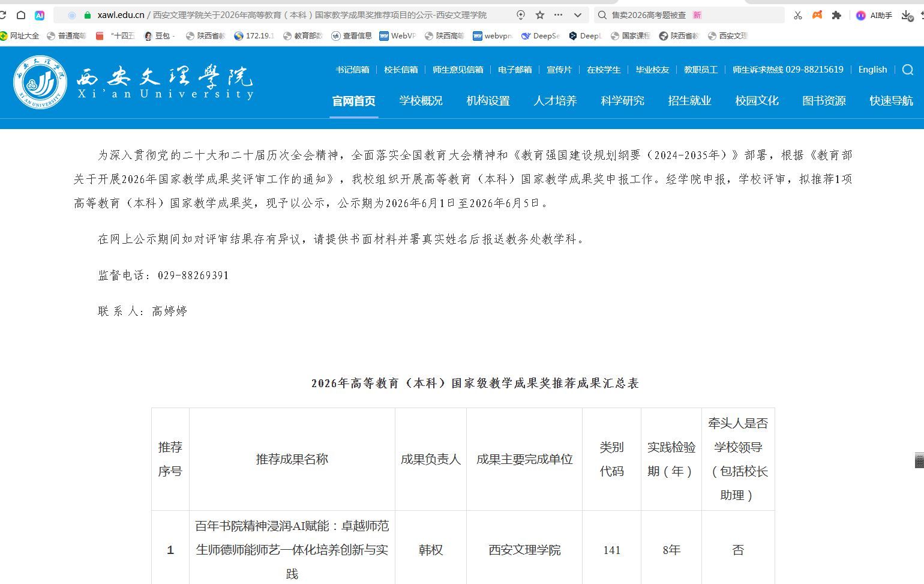Click the table title 2026年高等教育（本科）国家级教学成果奖推荐成果汇总表

(x=475, y=384)
